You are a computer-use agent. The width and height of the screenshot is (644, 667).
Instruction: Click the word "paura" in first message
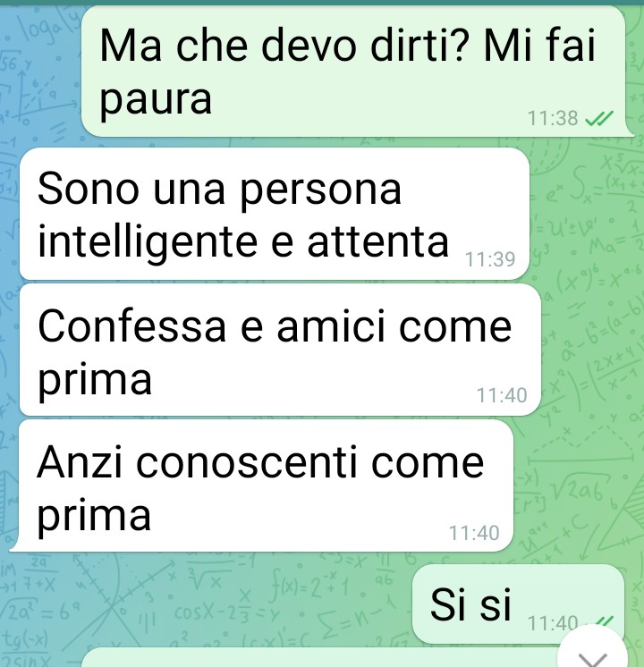point(156,99)
